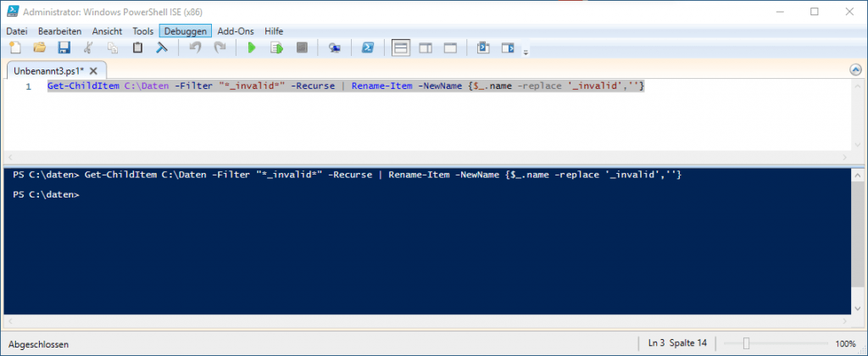
Task: Click the script editor line 1 code
Action: pyautogui.click(x=346, y=86)
